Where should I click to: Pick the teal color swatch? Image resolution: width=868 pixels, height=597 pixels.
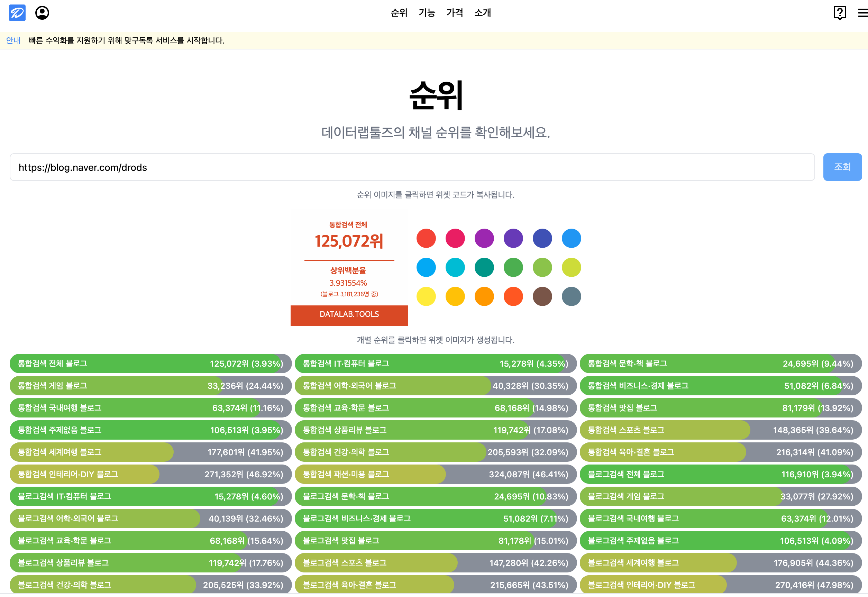coord(484,267)
